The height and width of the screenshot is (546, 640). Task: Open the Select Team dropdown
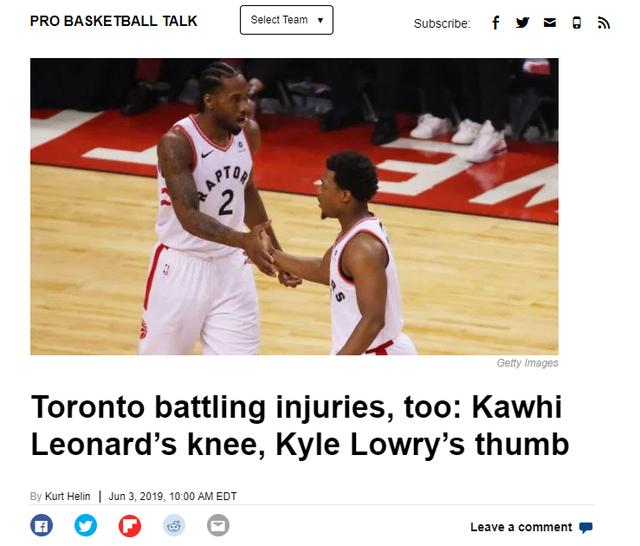coord(287,20)
